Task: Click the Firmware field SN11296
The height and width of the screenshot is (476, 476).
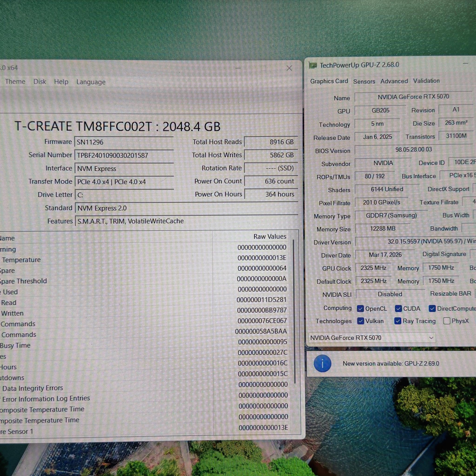Action: coord(124,142)
